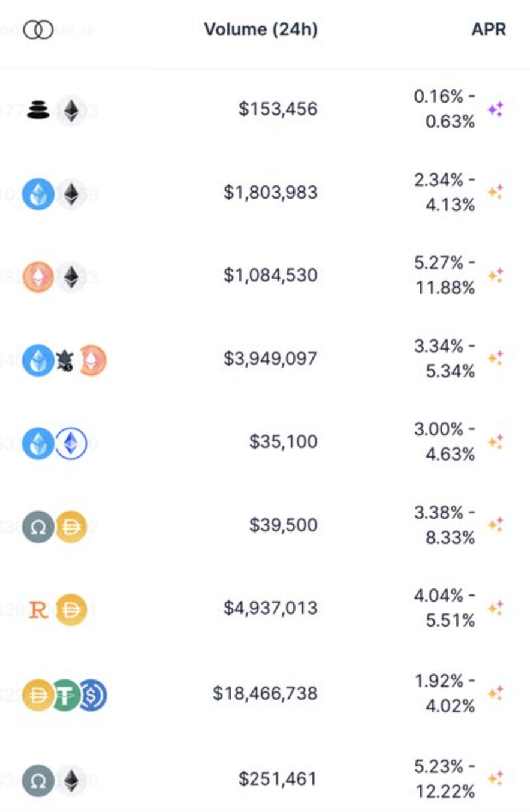Viewport: 530px width, 812px height.
Task: Click the 5.23% - 12.22% APR value
Action: click(x=445, y=779)
